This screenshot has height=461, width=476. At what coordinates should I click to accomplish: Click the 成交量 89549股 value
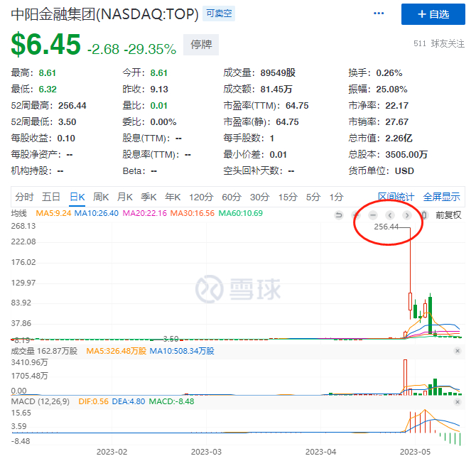pyautogui.click(x=278, y=73)
